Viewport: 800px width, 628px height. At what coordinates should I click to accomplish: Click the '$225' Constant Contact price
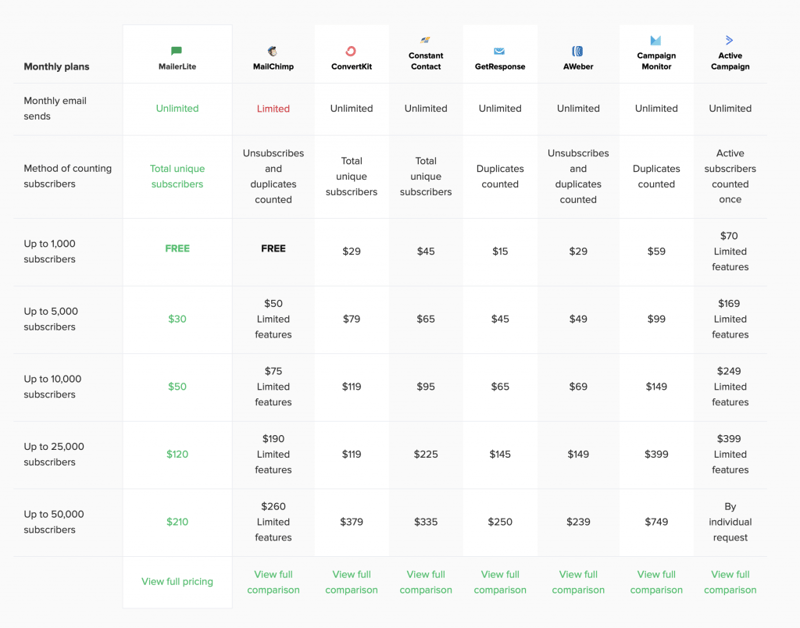pyautogui.click(x=426, y=454)
